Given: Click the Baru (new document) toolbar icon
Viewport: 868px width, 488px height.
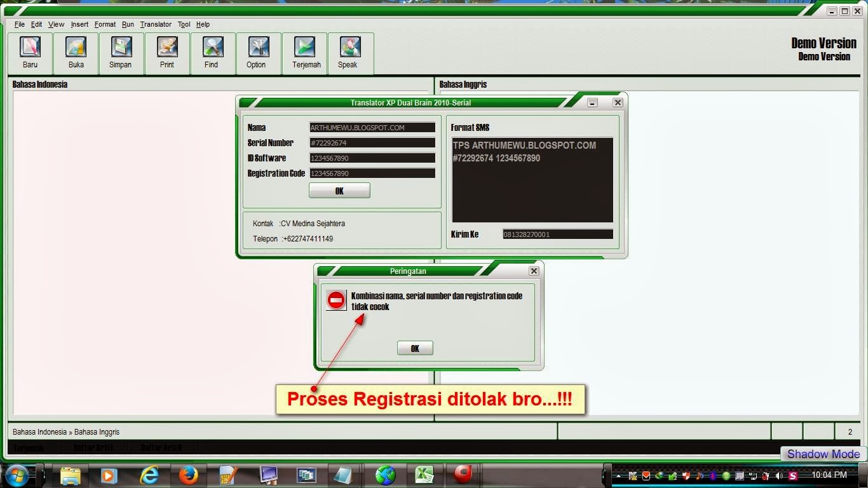Looking at the screenshot, I should click(x=30, y=48).
